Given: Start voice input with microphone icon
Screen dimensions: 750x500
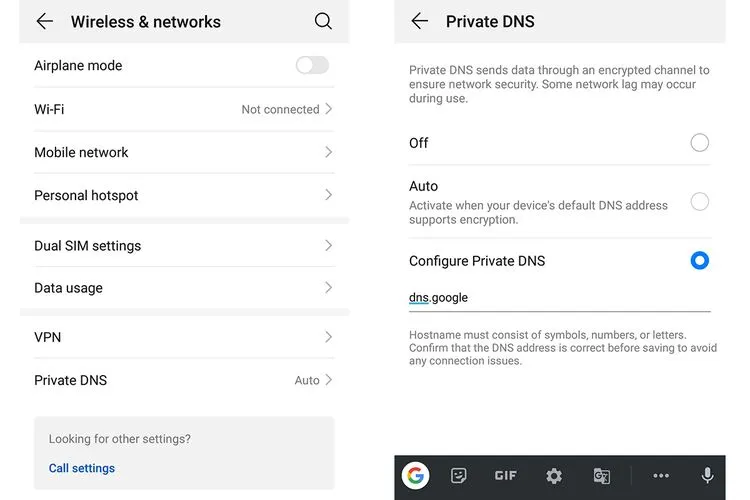Looking at the screenshot, I should tap(707, 476).
